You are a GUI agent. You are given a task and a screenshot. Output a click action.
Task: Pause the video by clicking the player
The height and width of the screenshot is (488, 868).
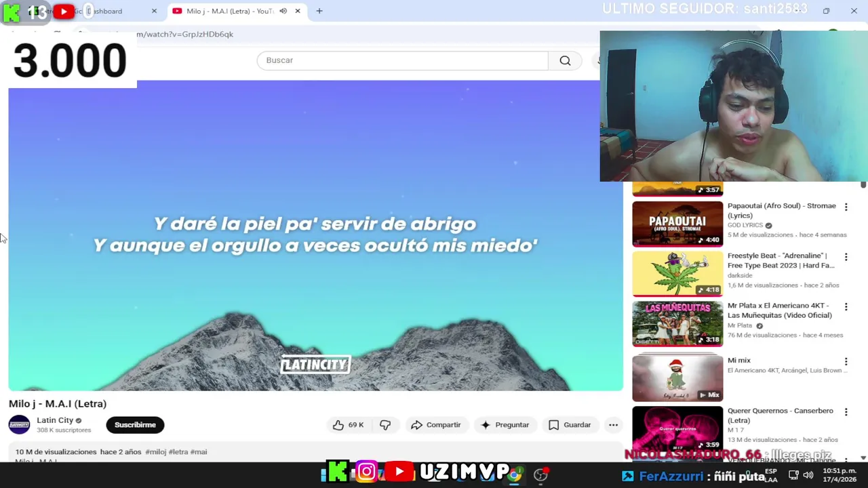pos(315,235)
